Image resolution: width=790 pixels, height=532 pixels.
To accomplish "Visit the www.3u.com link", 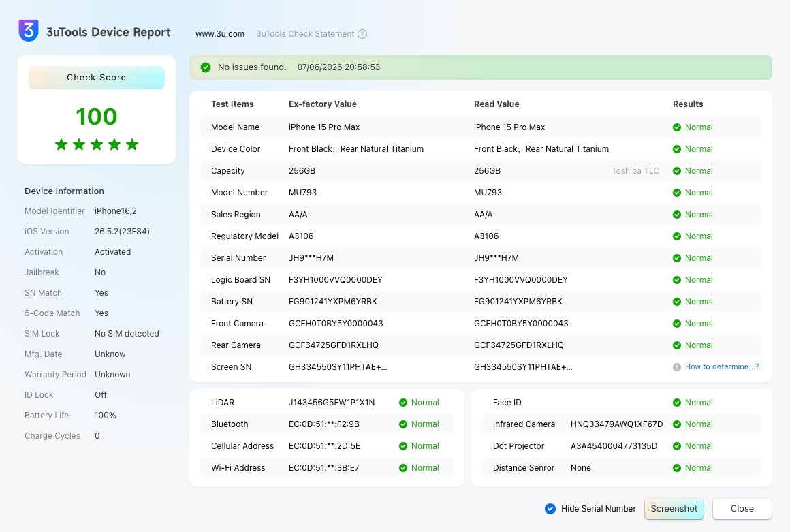I will pyautogui.click(x=220, y=34).
